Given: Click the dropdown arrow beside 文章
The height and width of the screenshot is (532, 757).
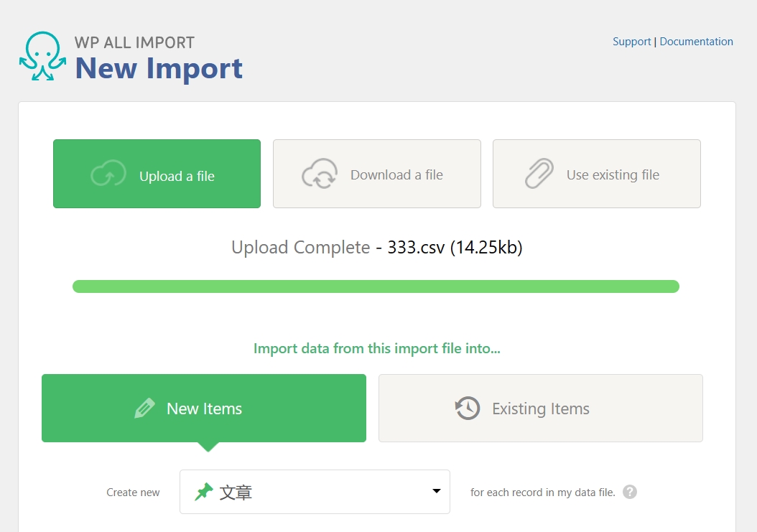Looking at the screenshot, I should pos(437,491).
